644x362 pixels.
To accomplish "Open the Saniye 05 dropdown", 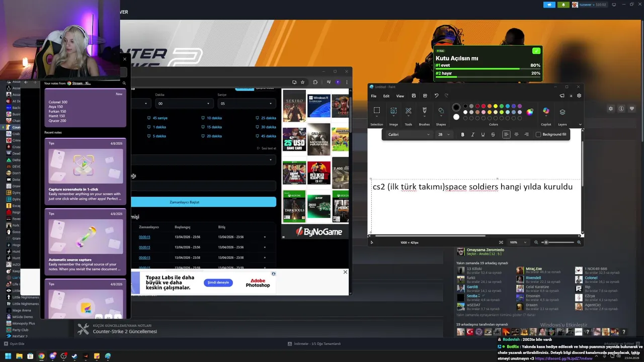I will pos(247,104).
